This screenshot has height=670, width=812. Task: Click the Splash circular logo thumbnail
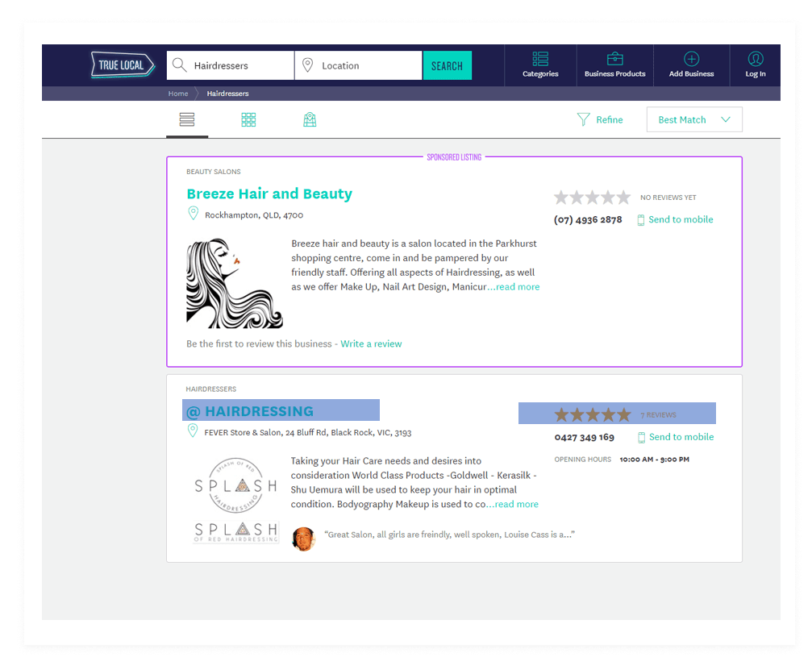click(x=235, y=485)
